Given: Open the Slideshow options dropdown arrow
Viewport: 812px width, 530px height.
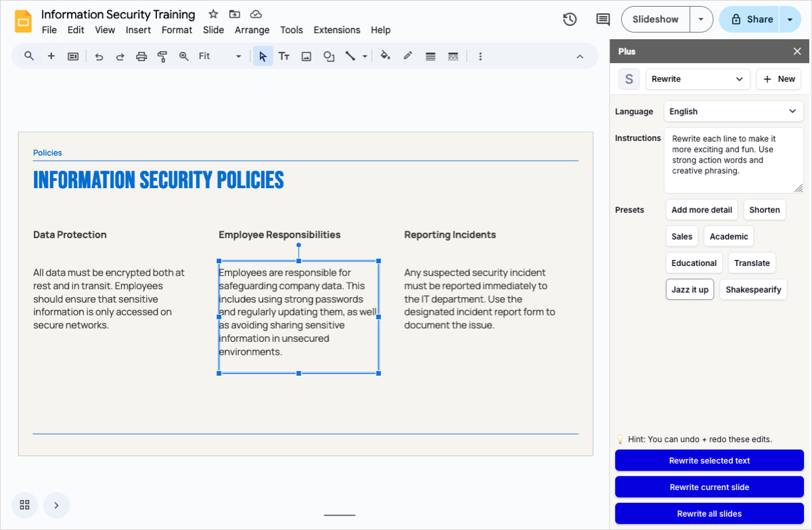Looking at the screenshot, I should click(700, 20).
